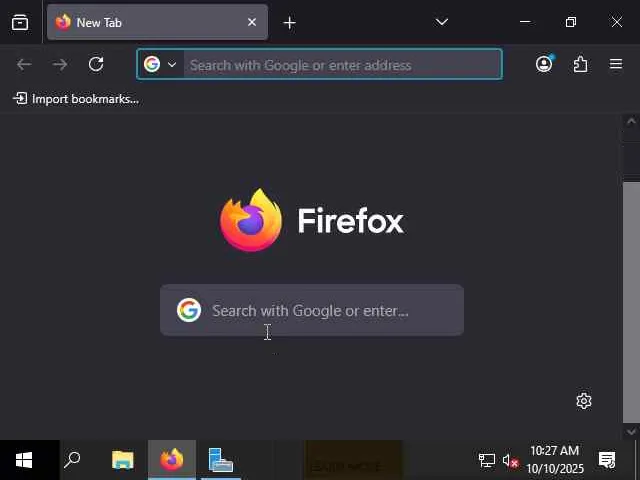
Task: Focus the page Search with Google box
Action: coord(312,310)
